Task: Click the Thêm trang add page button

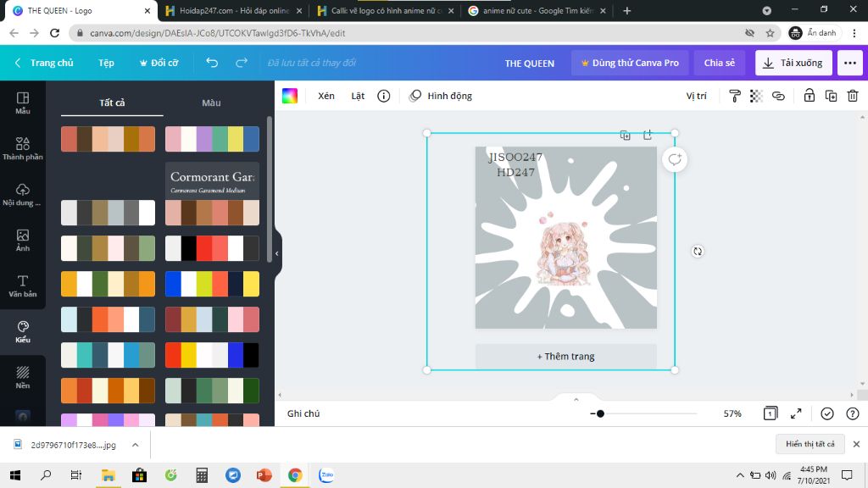Action: 565,357
